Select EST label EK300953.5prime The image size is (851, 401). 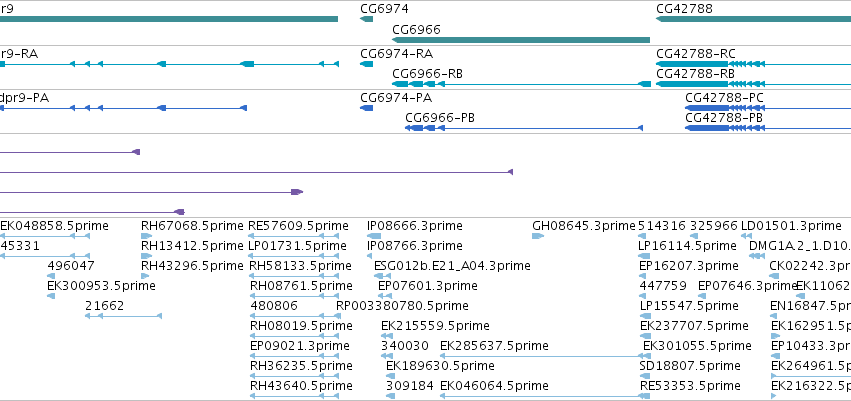(101, 285)
